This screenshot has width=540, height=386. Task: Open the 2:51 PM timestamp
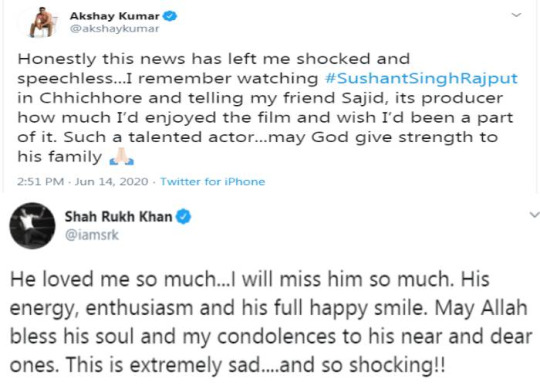[x=41, y=181]
